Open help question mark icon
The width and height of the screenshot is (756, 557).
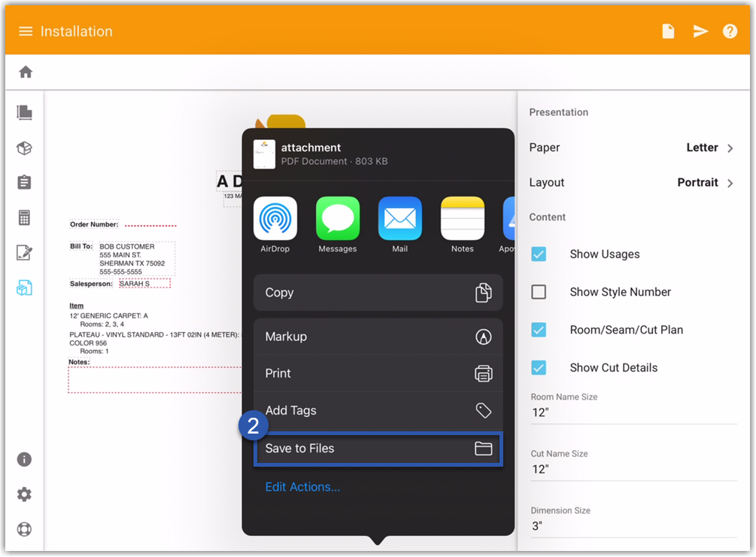730,32
